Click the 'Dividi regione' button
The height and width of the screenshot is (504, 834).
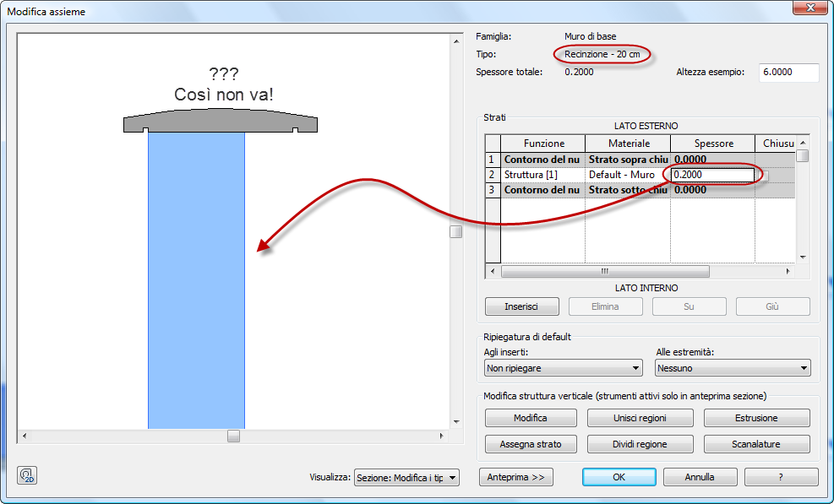pos(640,444)
